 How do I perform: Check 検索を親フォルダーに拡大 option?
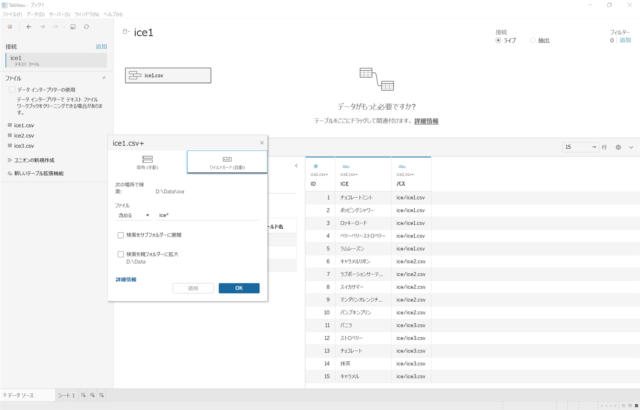(120, 254)
